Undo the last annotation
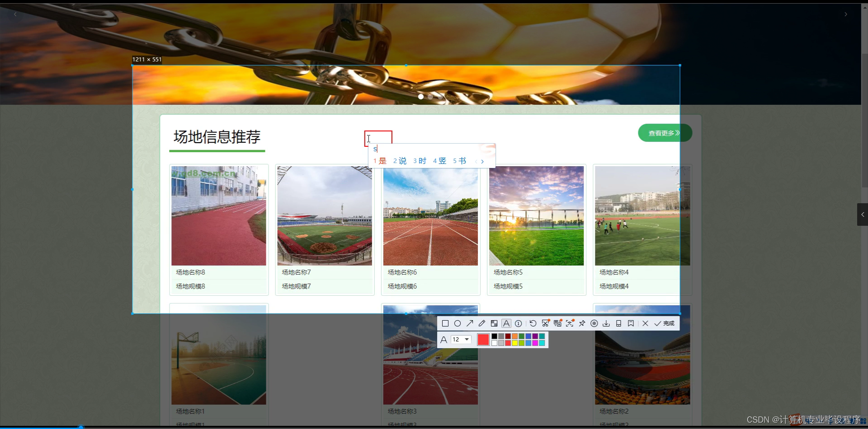 (x=533, y=323)
